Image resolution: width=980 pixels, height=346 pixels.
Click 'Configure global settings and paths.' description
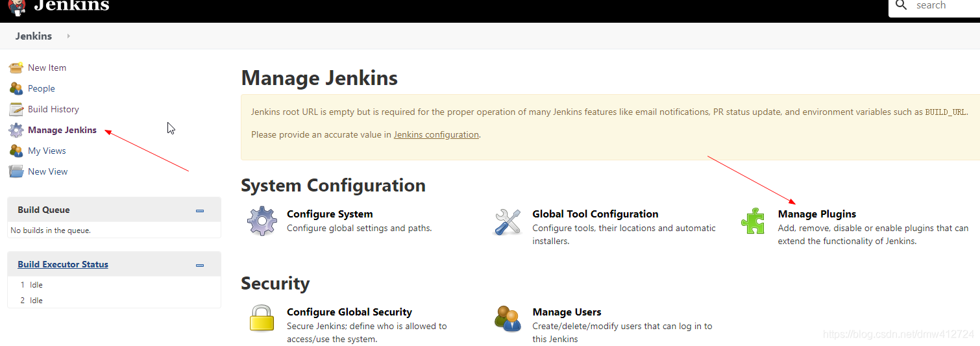[359, 228]
